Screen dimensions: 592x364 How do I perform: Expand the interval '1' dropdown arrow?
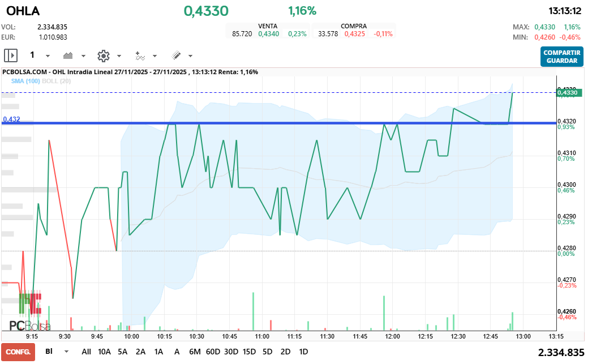(48, 56)
